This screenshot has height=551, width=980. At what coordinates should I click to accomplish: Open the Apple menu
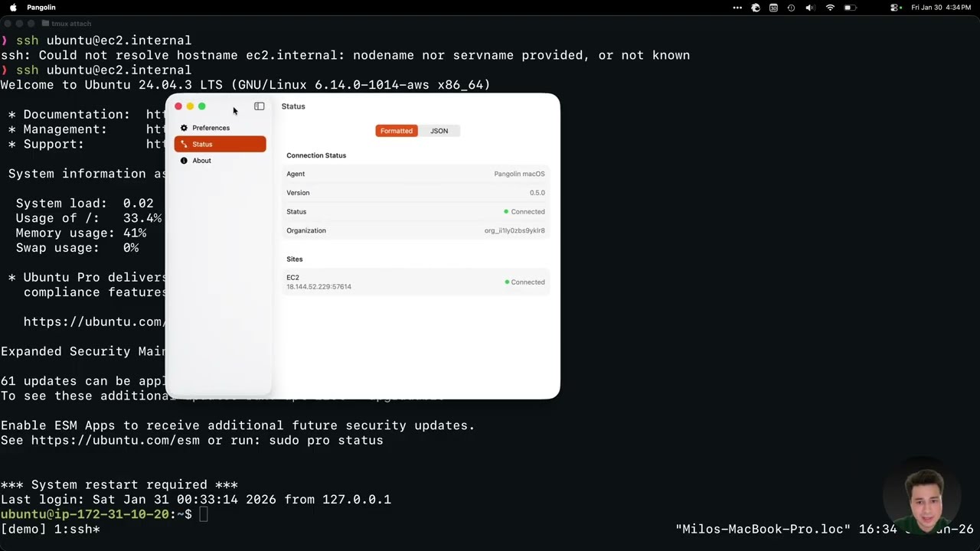pos(13,8)
